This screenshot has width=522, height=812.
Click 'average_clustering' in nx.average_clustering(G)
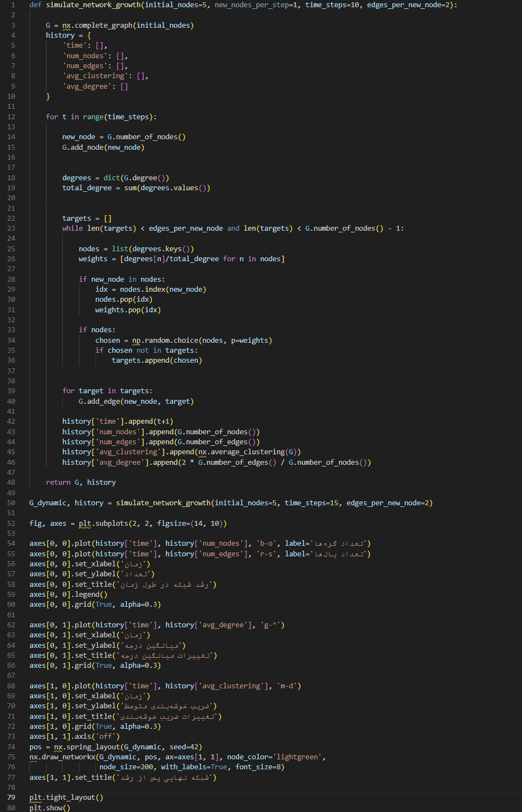(247, 452)
